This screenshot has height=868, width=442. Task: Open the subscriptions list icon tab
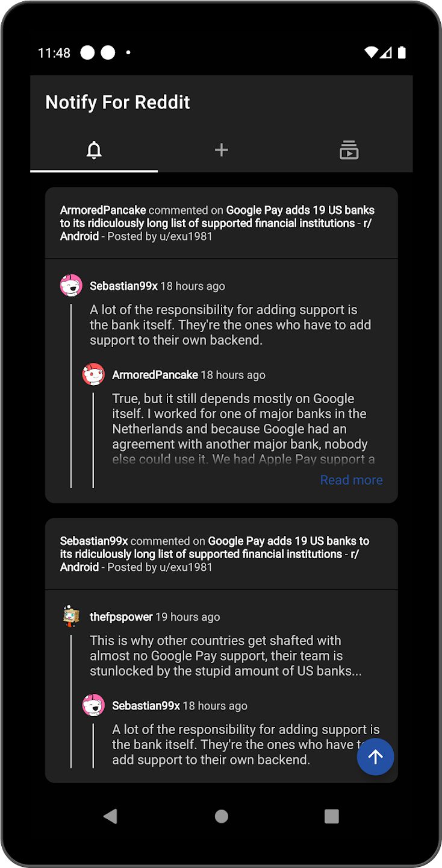point(348,150)
